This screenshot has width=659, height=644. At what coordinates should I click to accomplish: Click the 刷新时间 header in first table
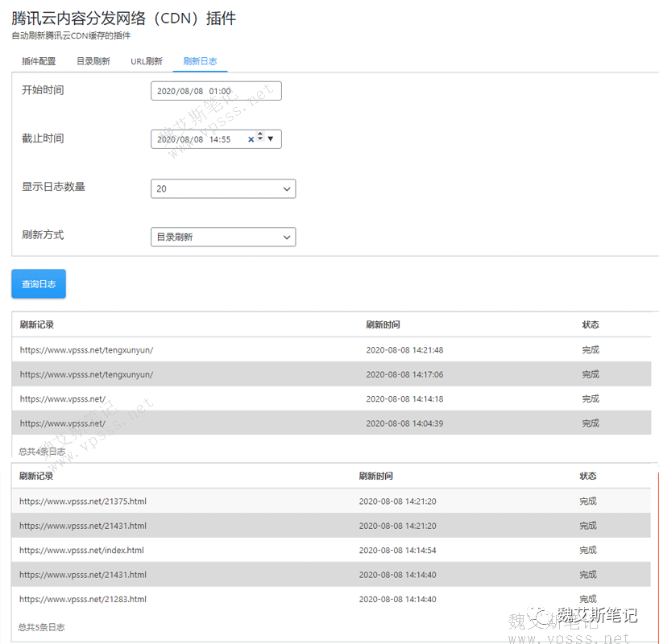click(x=383, y=325)
